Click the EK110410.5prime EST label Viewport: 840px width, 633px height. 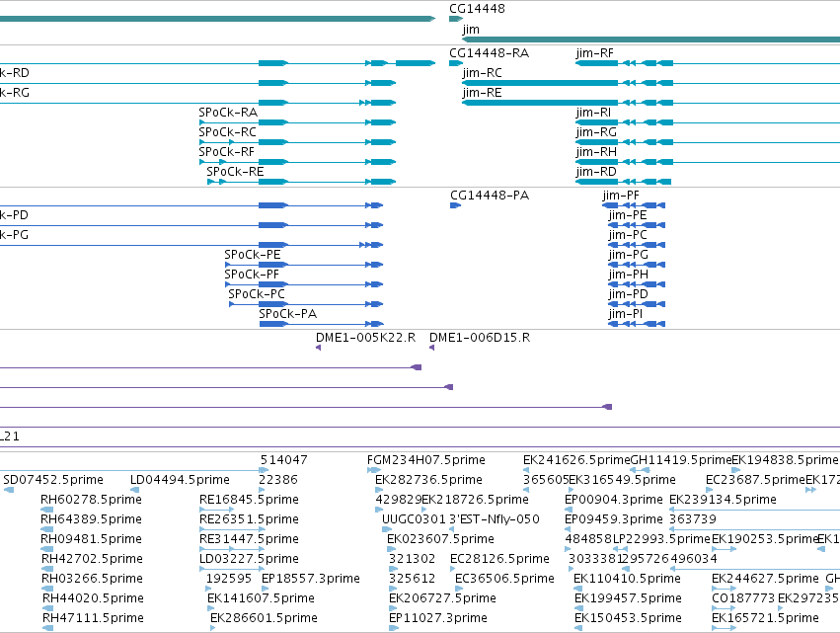(628, 580)
